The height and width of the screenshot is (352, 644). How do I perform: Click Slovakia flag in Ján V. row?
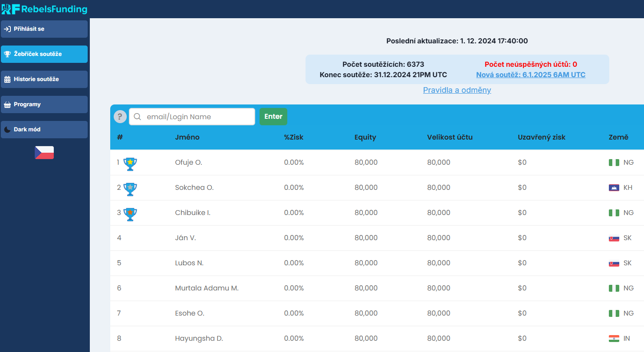click(x=614, y=238)
